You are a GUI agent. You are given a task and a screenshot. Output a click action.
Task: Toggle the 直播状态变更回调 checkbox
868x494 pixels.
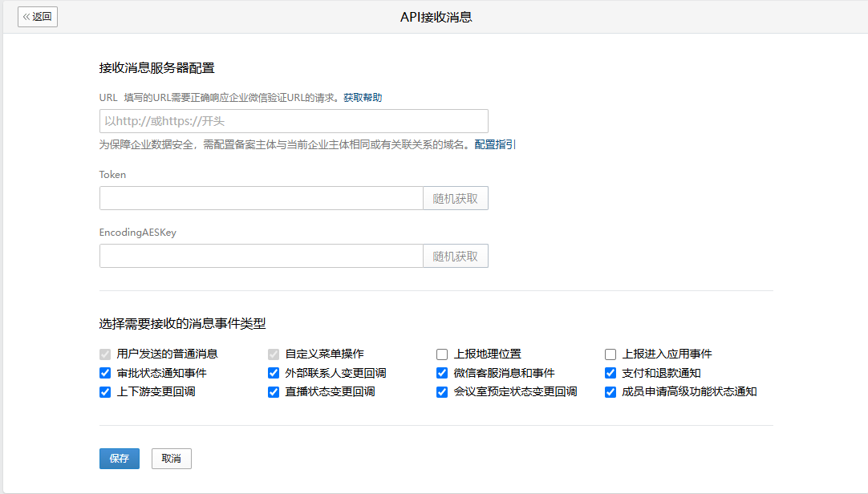pos(274,391)
